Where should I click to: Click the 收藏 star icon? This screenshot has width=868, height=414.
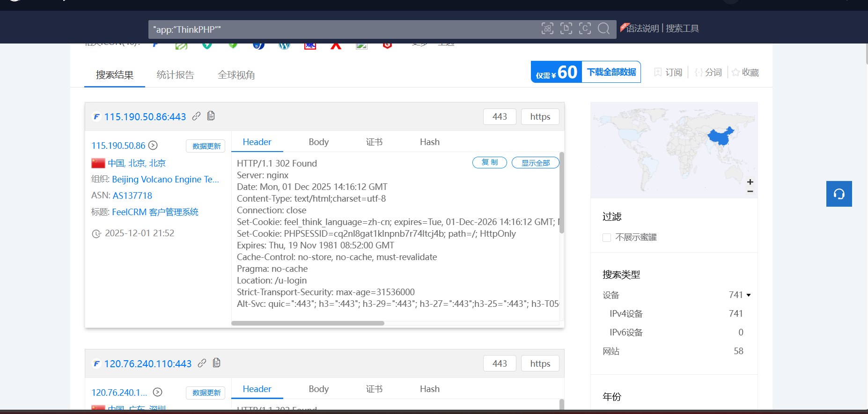pyautogui.click(x=736, y=72)
